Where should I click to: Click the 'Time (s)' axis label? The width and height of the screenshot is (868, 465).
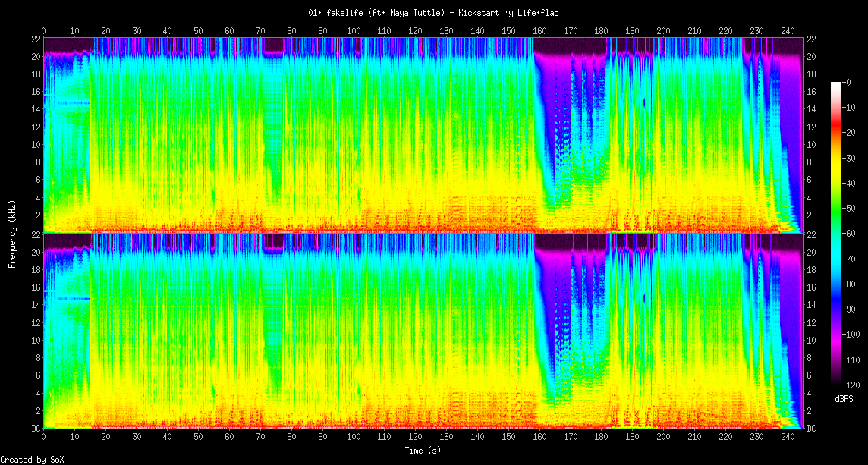pos(423,451)
